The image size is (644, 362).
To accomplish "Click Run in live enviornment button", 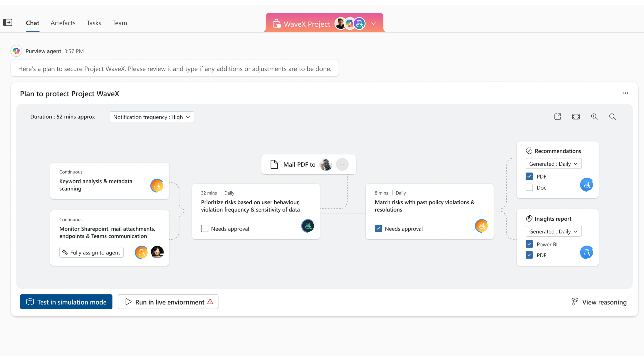I will pos(168,302).
